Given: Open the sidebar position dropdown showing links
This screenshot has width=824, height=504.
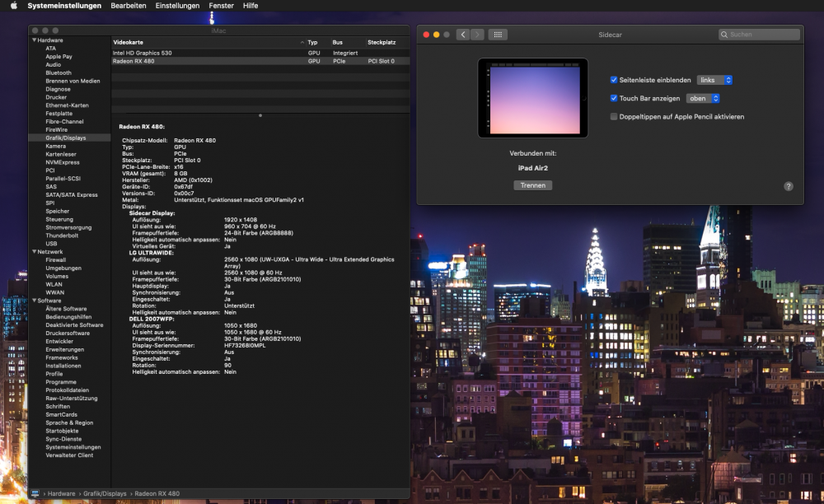Looking at the screenshot, I should (x=714, y=80).
